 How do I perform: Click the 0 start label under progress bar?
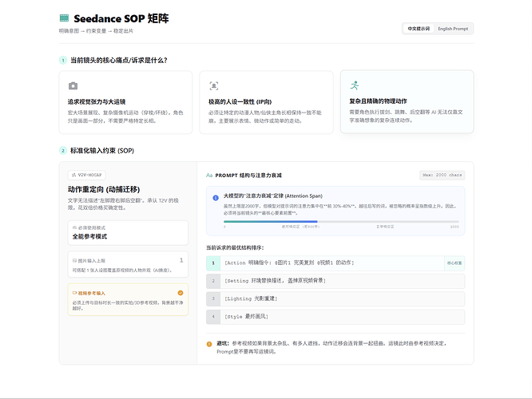(224, 227)
